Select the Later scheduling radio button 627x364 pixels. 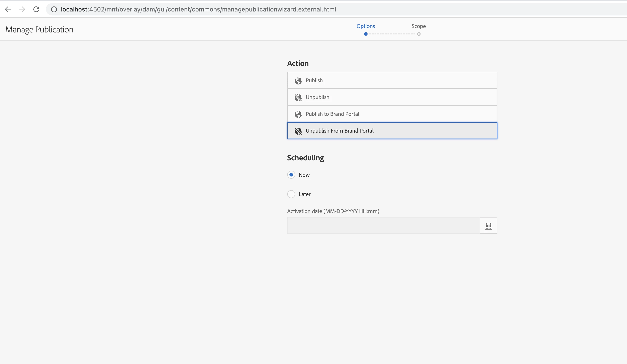coord(291,194)
